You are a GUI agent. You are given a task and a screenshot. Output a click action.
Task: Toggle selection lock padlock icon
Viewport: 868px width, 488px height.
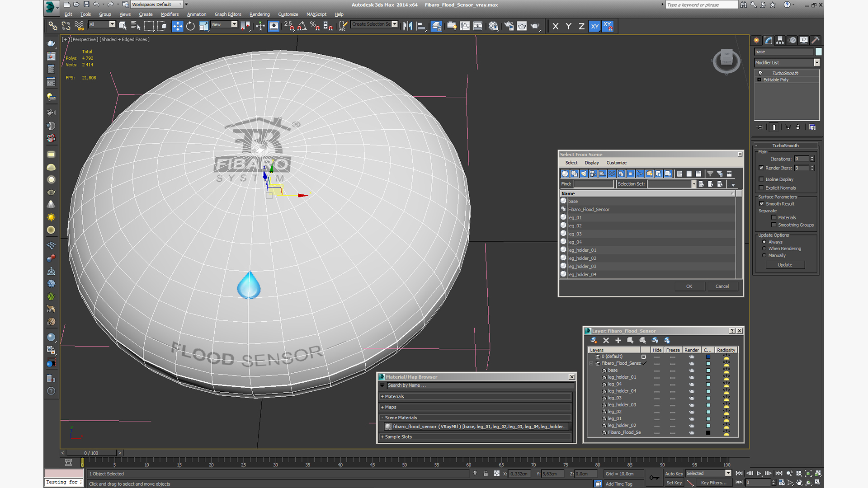point(486,474)
